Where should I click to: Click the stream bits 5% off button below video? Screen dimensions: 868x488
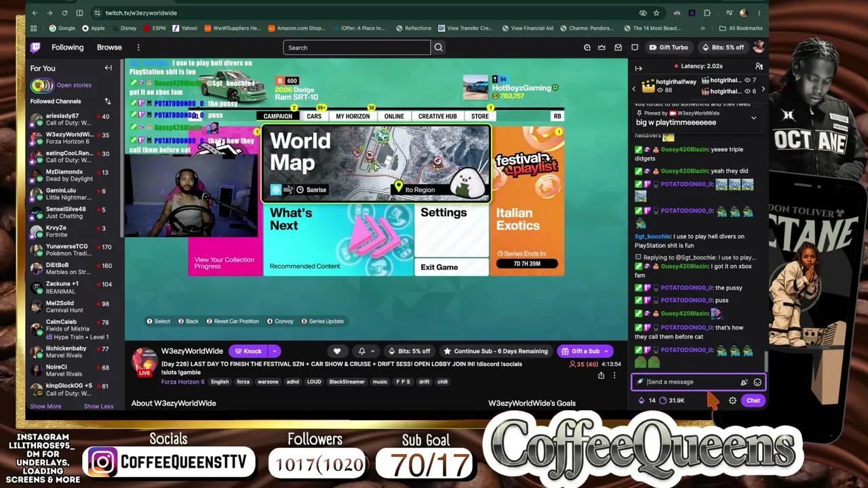[x=410, y=351]
